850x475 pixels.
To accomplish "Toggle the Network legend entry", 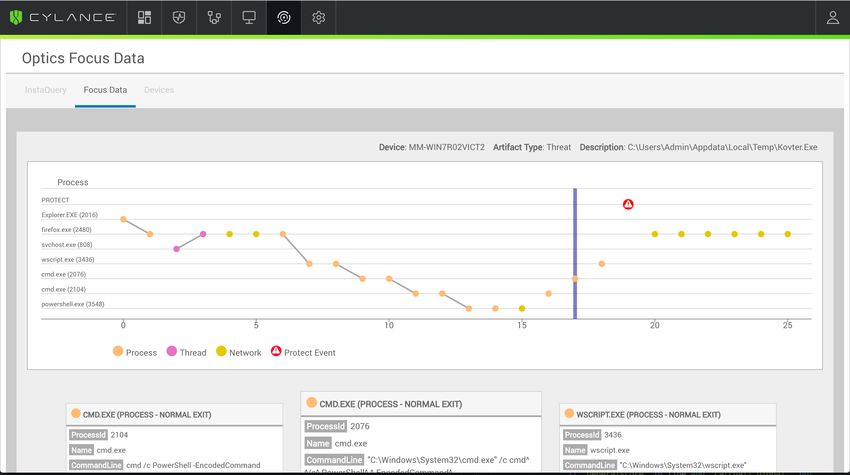I will (239, 352).
